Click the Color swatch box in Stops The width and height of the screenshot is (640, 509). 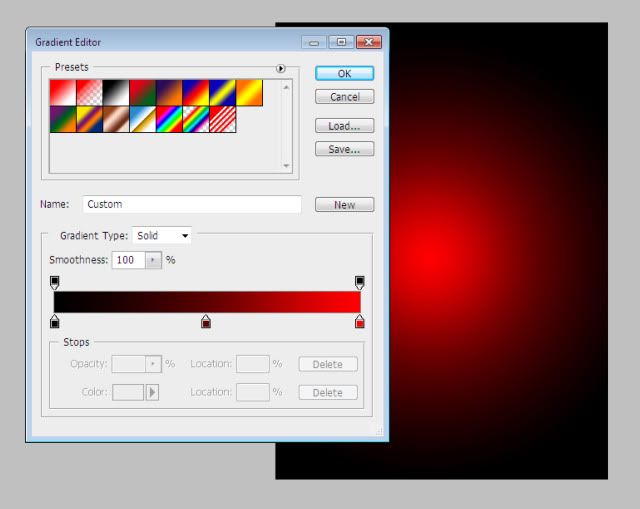[x=128, y=392]
